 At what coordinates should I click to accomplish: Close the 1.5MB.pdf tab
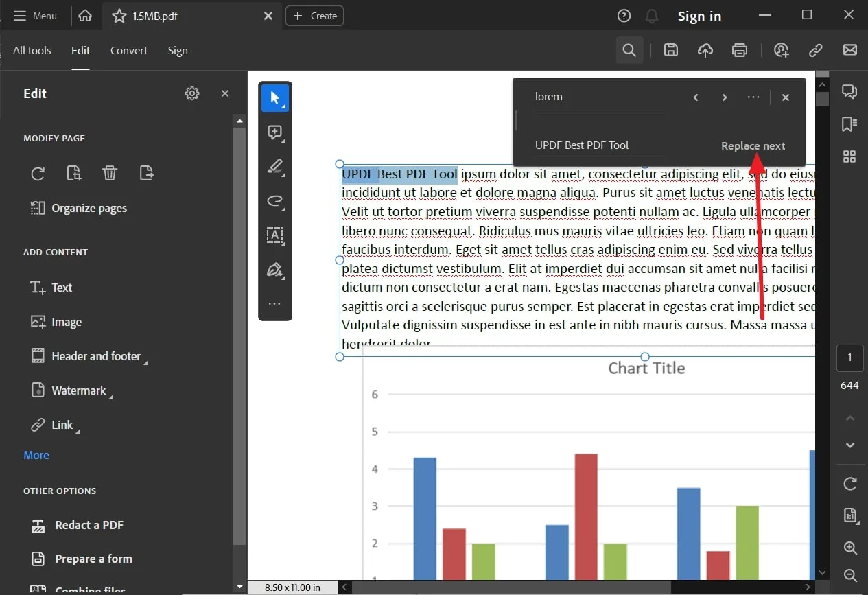tap(268, 16)
